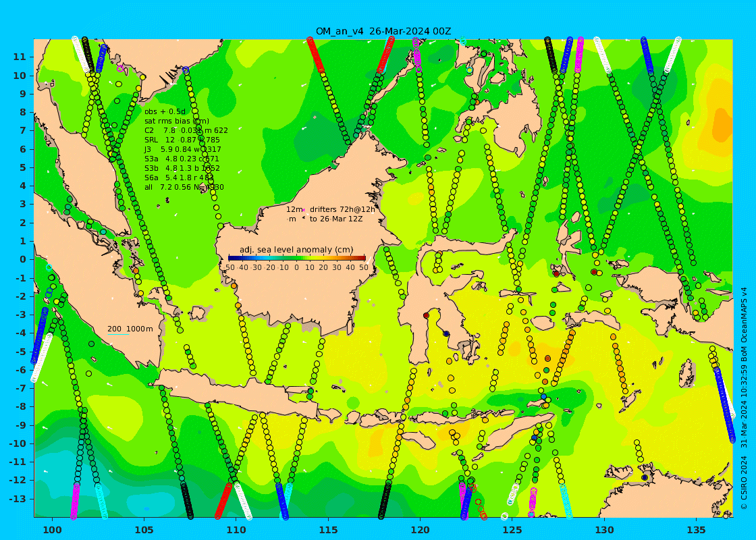Click 'adj. sea level anomaly (cm)' colorbar title
The width and height of the screenshot is (756, 540).
point(296,250)
